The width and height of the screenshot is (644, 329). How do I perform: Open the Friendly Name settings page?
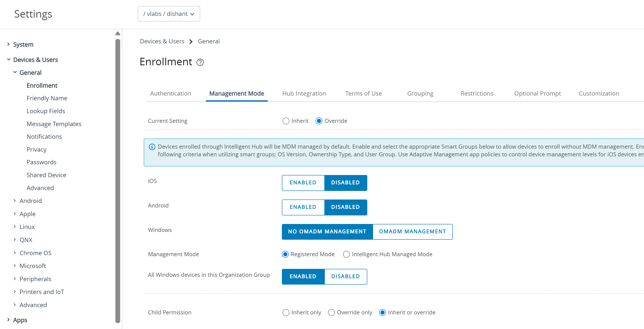click(47, 98)
